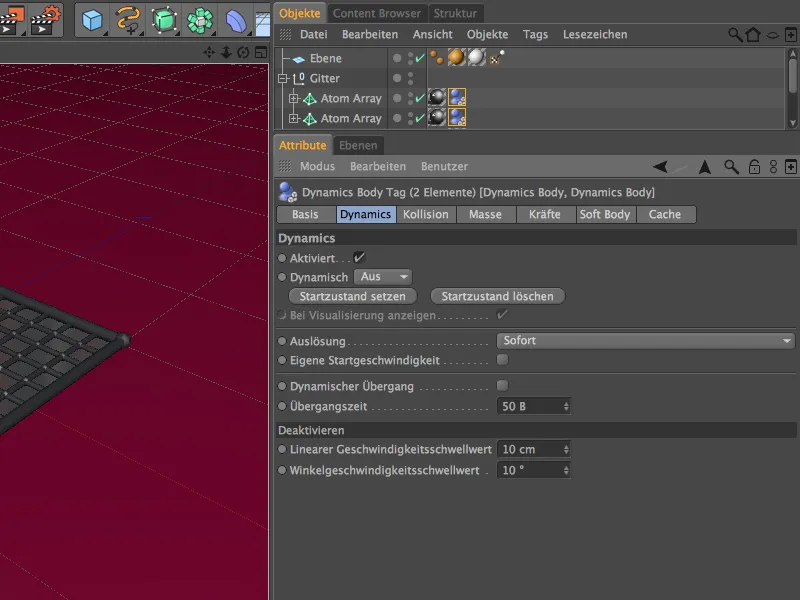Open the Lesezeichen menu
The height and width of the screenshot is (600, 800).
pos(595,34)
